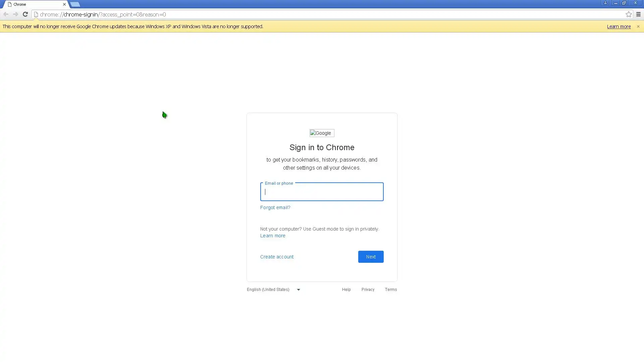Click Learn more in the infobar

[619, 26]
